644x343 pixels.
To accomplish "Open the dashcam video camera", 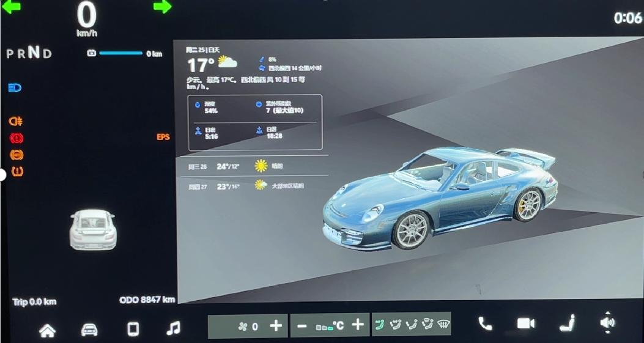I will coord(525,324).
